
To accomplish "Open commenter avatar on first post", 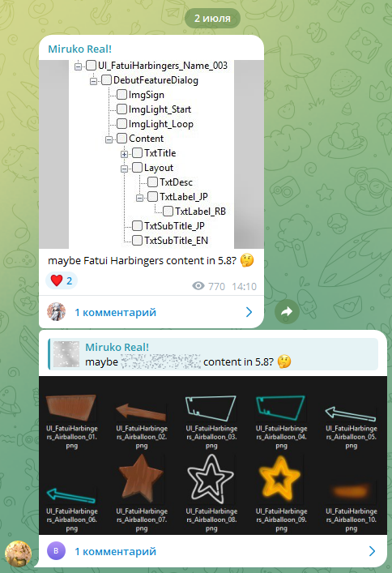I will [x=56, y=312].
